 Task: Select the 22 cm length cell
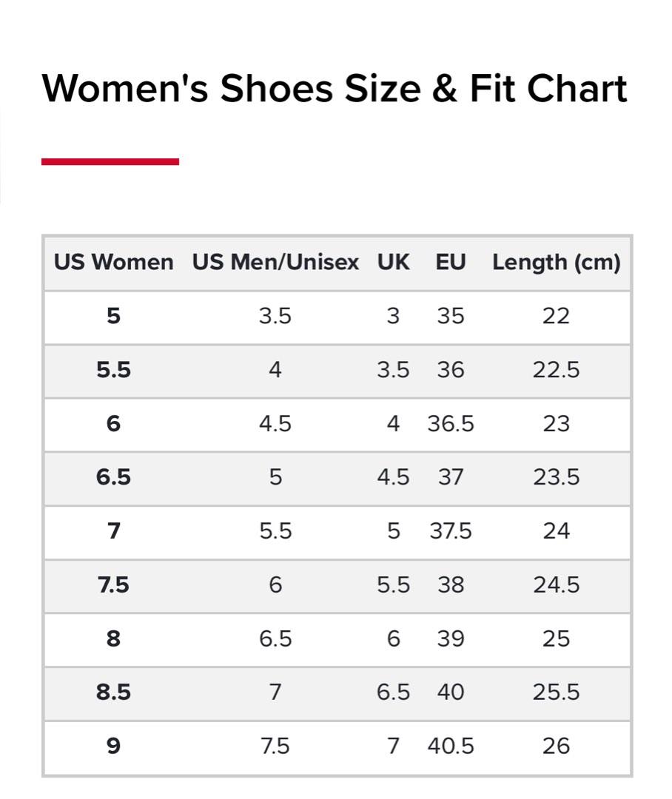click(x=556, y=317)
